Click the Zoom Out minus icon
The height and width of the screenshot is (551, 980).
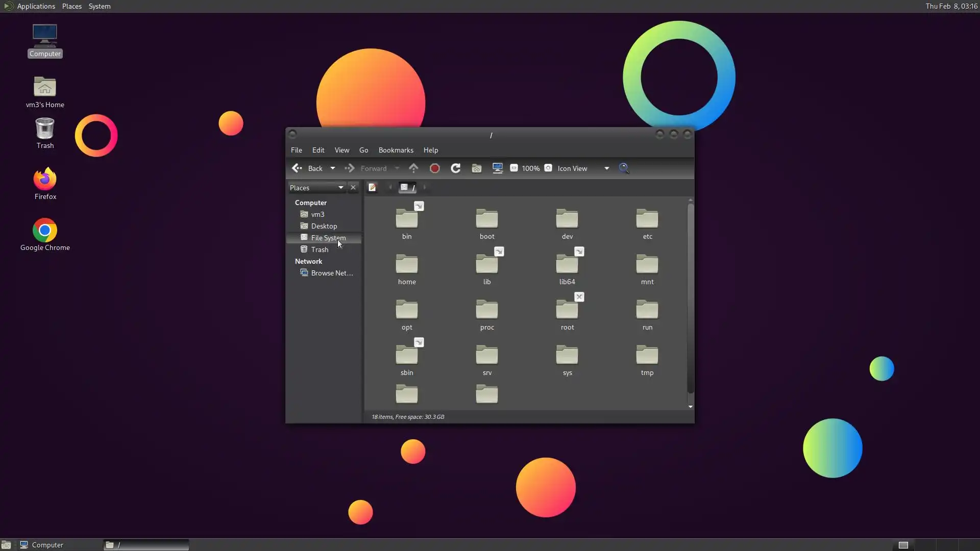(x=514, y=168)
